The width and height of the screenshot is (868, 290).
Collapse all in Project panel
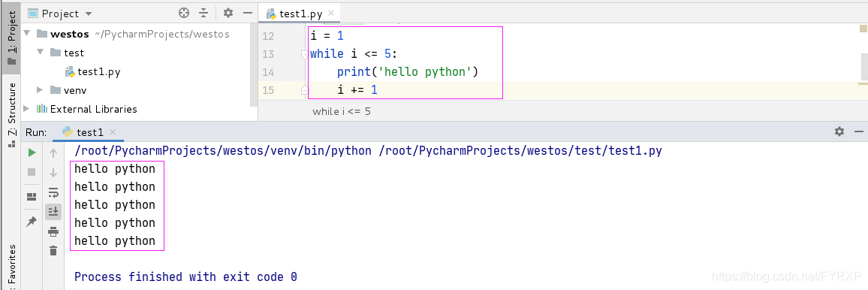[x=203, y=14]
